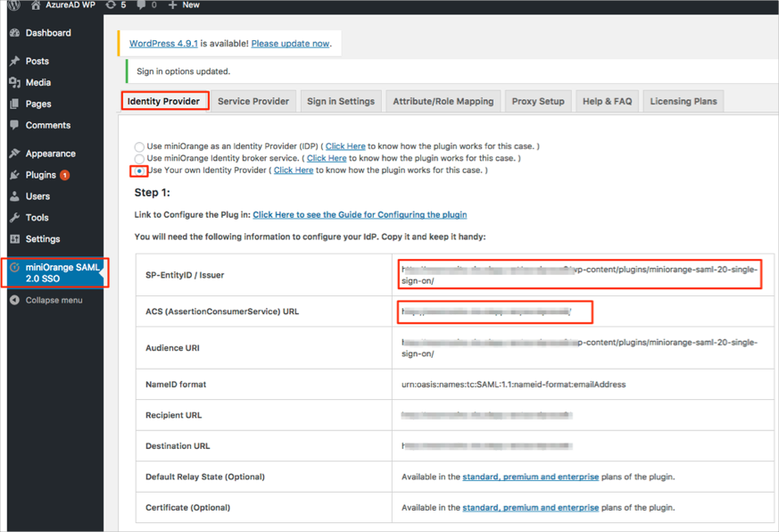This screenshot has height=532, width=779.
Task: Open the Media library sidebar item
Action: [37, 82]
